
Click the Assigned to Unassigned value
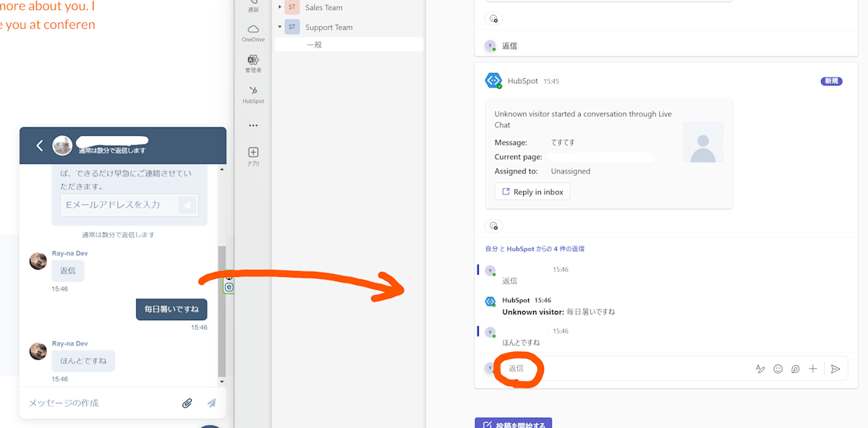tap(571, 171)
